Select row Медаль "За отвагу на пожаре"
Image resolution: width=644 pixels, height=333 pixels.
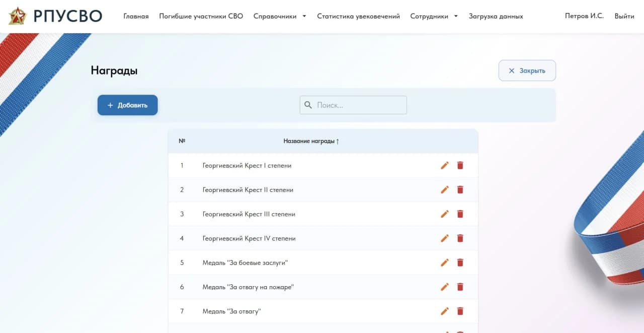pyautogui.click(x=323, y=287)
